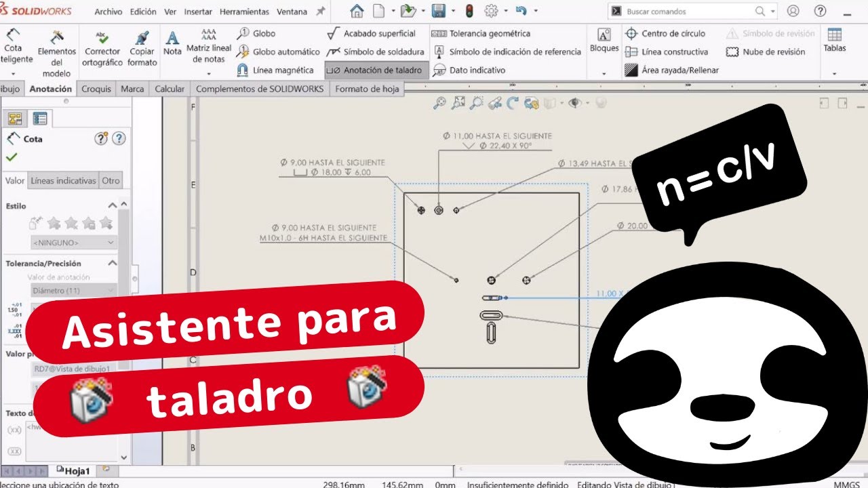Click Símbolo de indicación de referencia
868x488 pixels.
pos(507,52)
